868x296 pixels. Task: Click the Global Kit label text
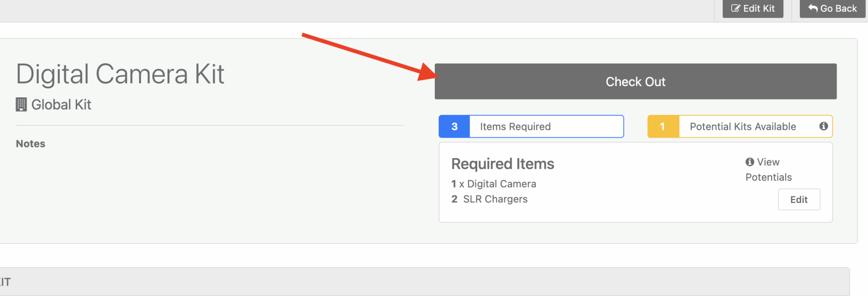click(61, 105)
